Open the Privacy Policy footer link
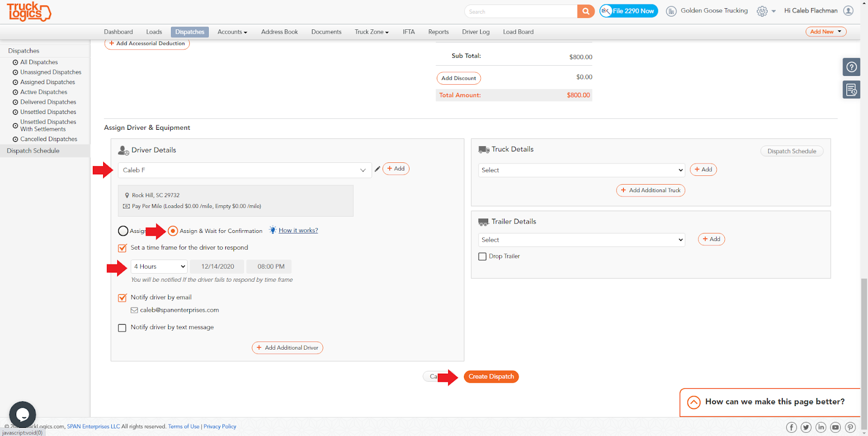 point(220,427)
